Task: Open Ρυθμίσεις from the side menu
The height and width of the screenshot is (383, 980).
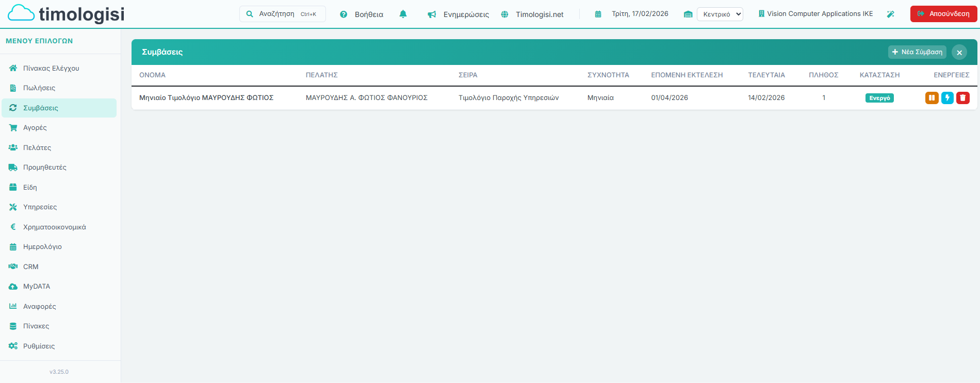Action: (39, 346)
